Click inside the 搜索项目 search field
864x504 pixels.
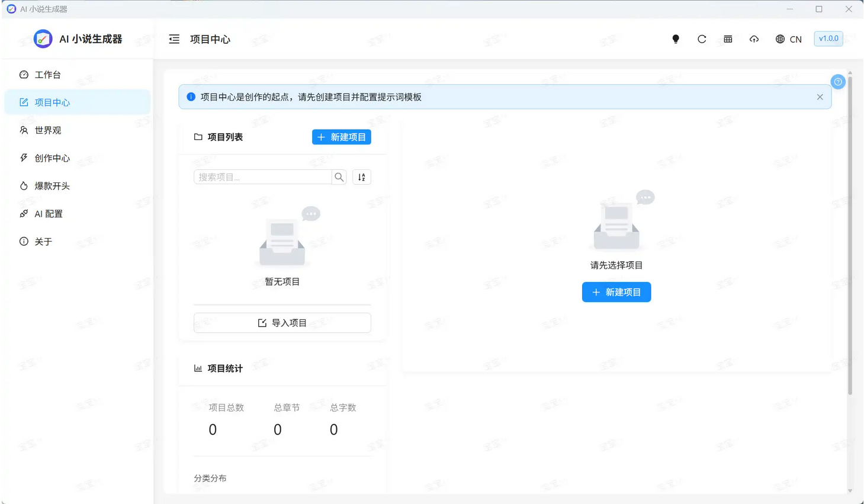coord(262,177)
